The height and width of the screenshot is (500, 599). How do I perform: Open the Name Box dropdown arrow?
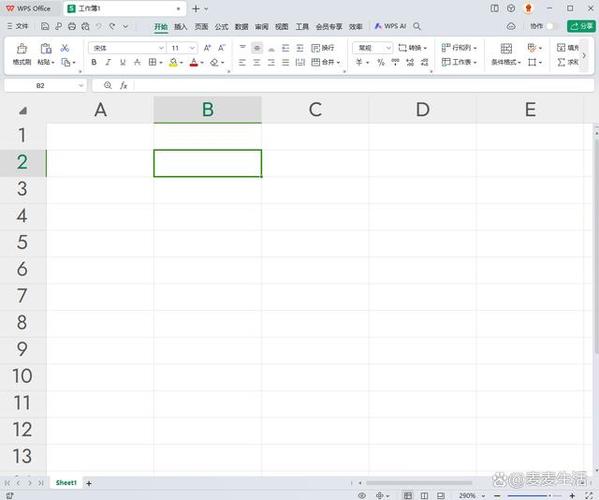click(81, 86)
